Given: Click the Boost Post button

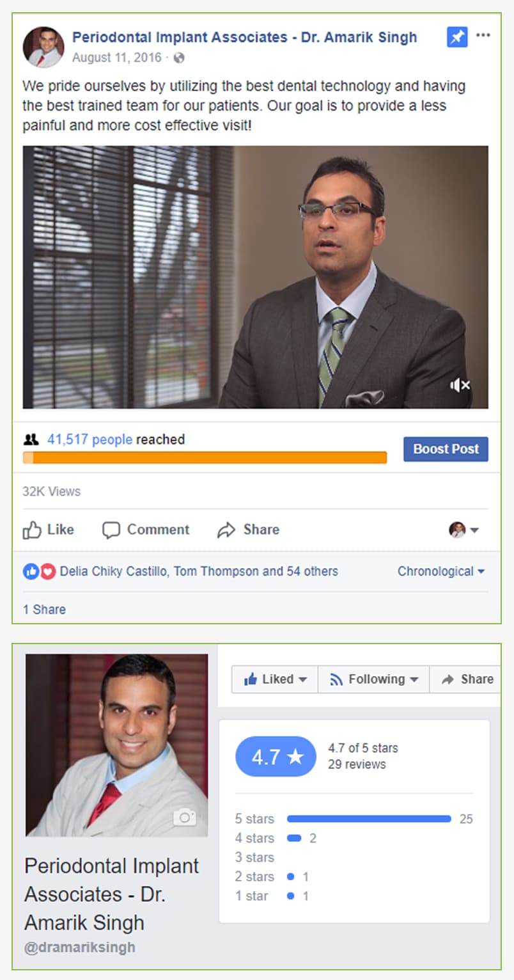Looking at the screenshot, I should (446, 449).
